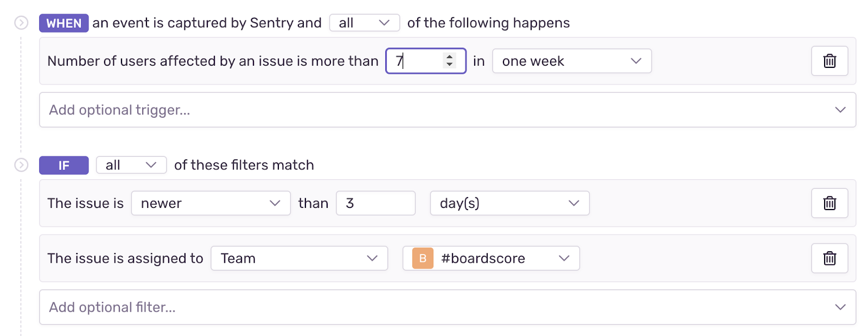Click the purple WHEN badge
The image size is (868, 336).
63,23
